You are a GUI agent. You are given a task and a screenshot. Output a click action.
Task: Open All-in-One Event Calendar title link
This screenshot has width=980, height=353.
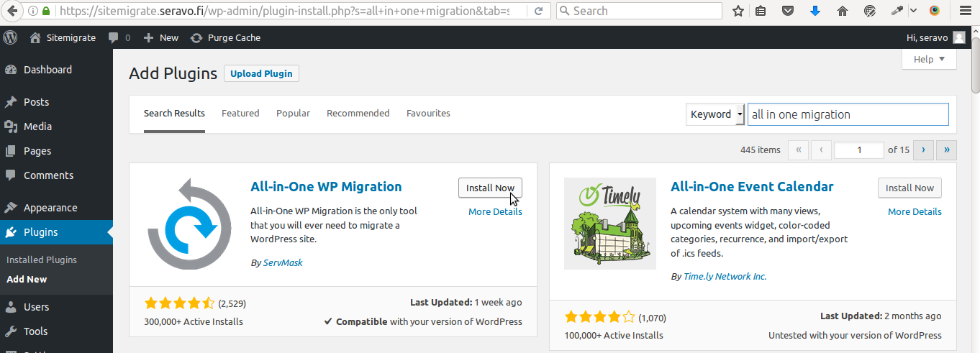tap(752, 187)
